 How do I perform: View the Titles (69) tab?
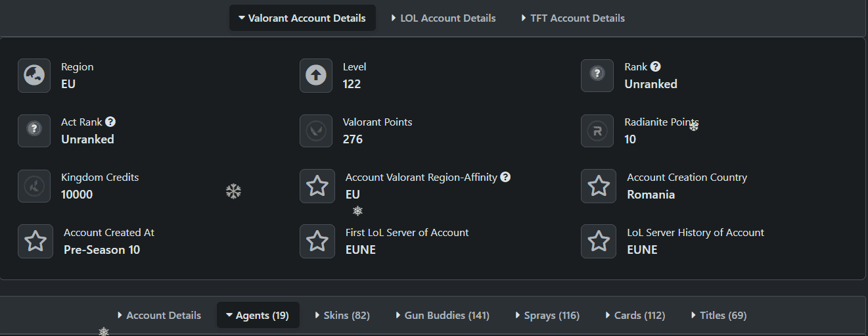click(719, 316)
